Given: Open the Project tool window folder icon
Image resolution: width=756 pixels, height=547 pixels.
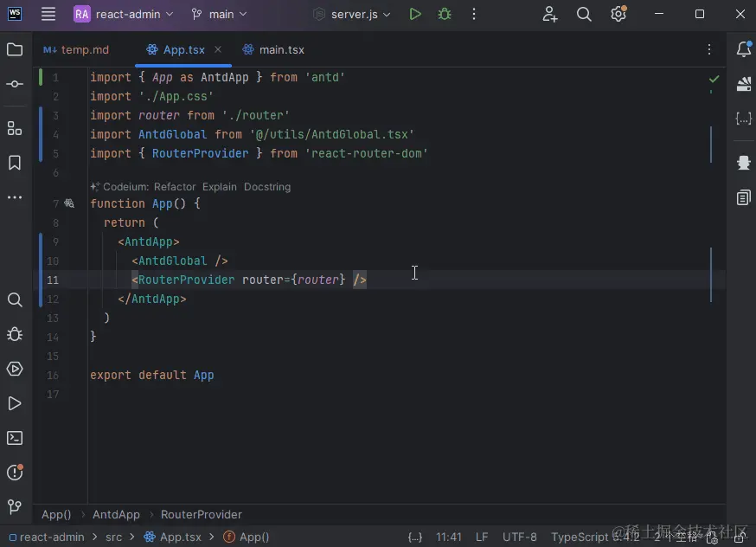Looking at the screenshot, I should (15, 49).
